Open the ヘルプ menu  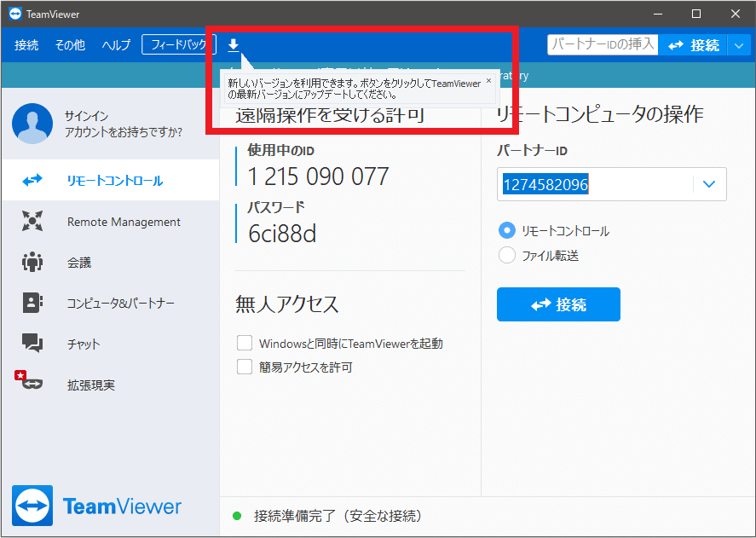point(116,45)
